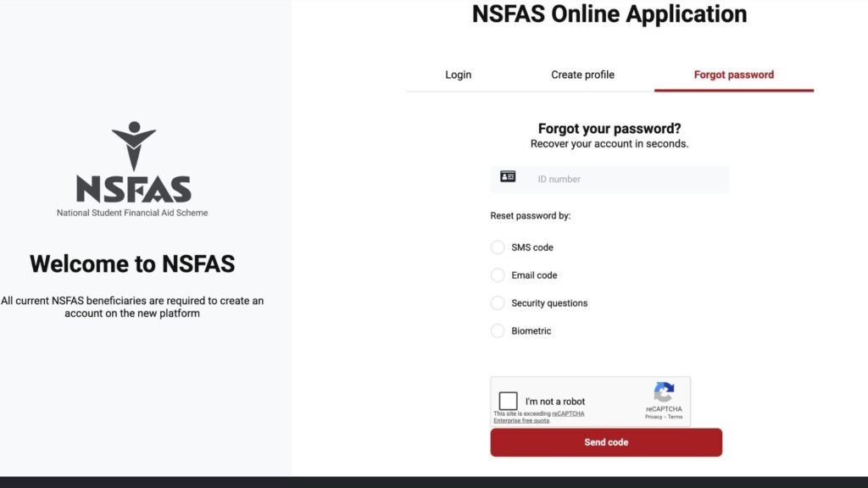Click the ID card icon in the input field
Viewport: 868px width, 488px height.
point(508,178)
